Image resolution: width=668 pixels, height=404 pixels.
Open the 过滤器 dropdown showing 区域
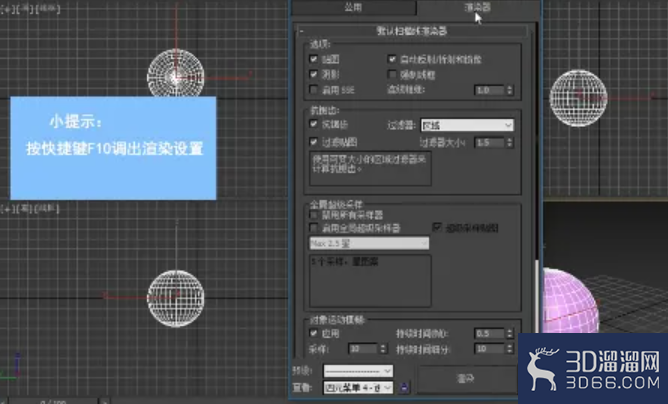[x=467, y=125]
